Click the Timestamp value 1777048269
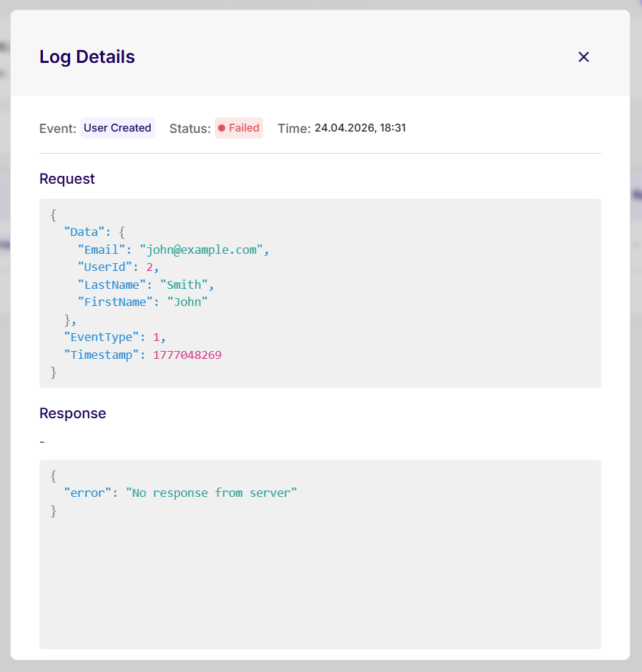642x672 pixels. [187, 355]
